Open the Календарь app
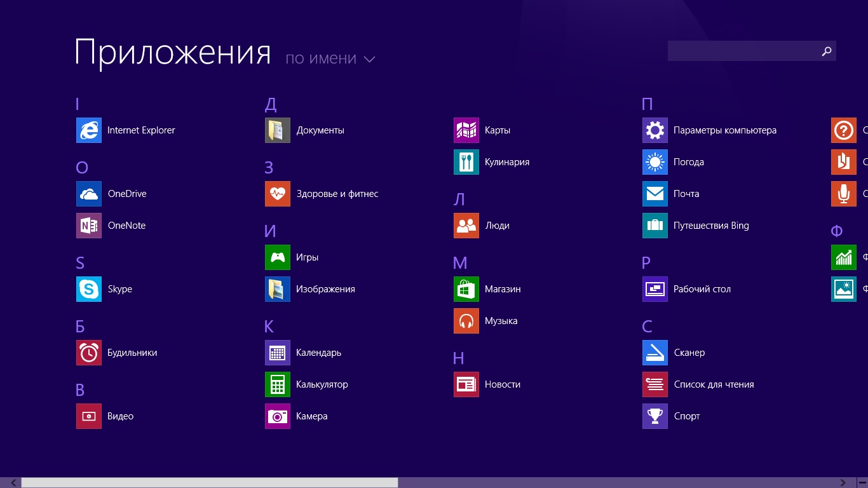 pos(304,353)
